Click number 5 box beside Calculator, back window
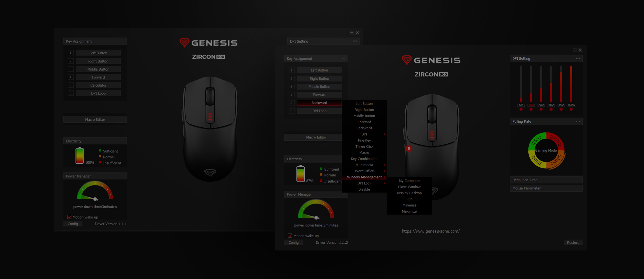Screen dimensions: 644x279 (x=70, y=85)
